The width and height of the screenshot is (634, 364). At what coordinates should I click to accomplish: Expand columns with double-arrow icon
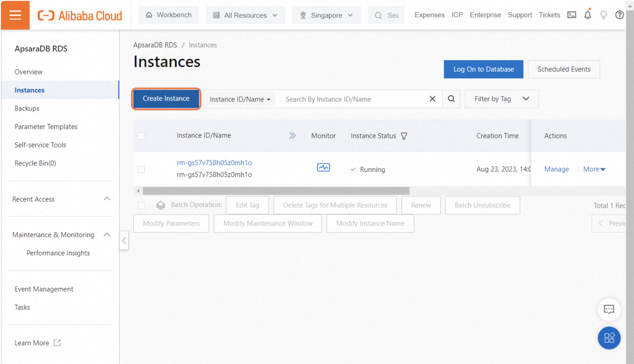point(292,135)
